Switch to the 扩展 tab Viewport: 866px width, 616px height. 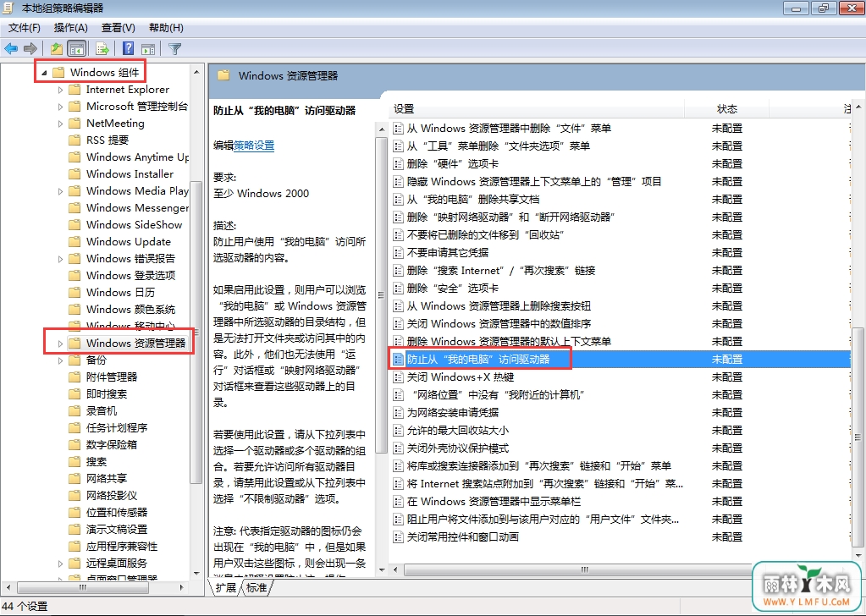pyautogui.click(x=225, y=588)
